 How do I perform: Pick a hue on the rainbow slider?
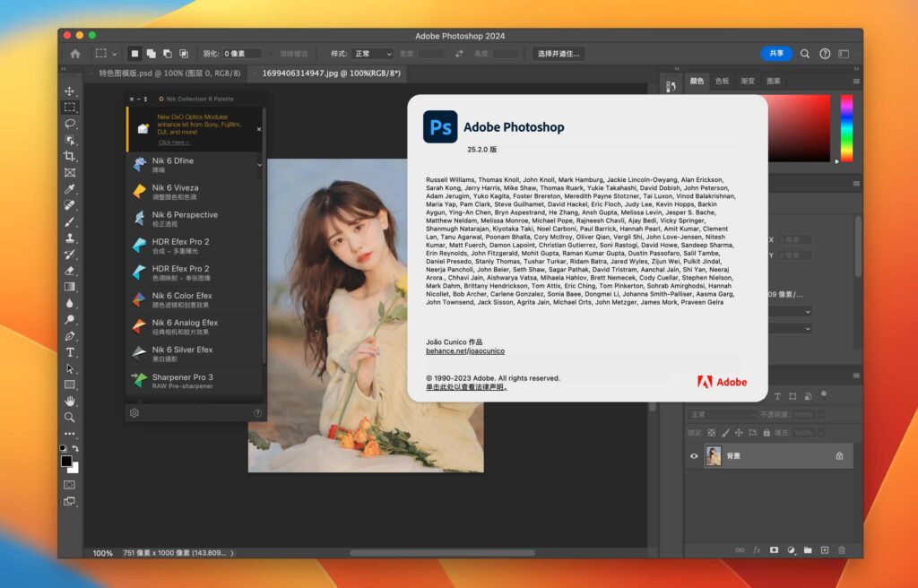846,127
